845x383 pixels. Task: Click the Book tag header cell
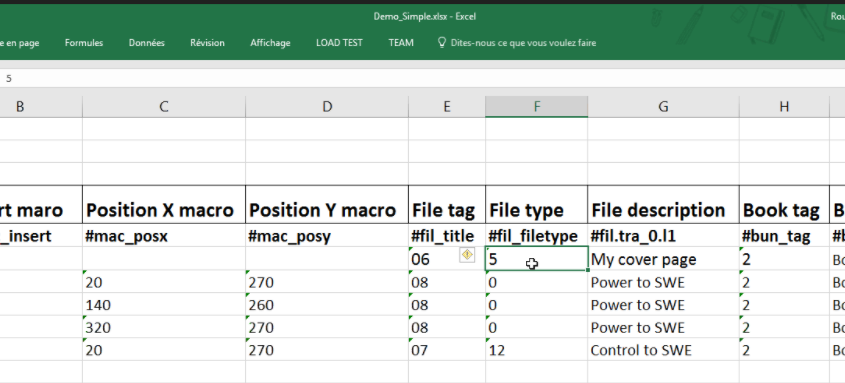(784, 210)
